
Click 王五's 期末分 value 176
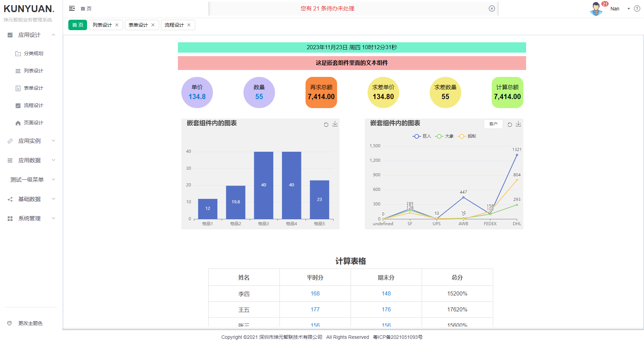pos(386,309)
